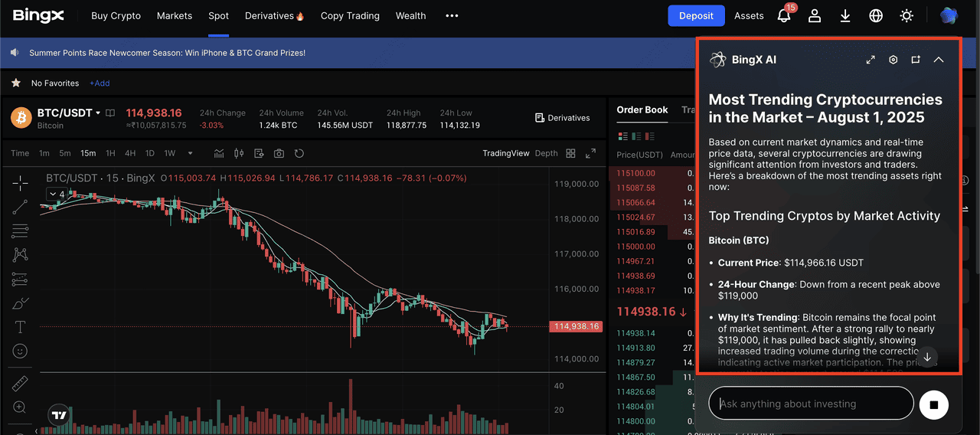This screenshot has width=980, height=435.
Task: Select the TradingView chart view
Action: pos(505,153)
